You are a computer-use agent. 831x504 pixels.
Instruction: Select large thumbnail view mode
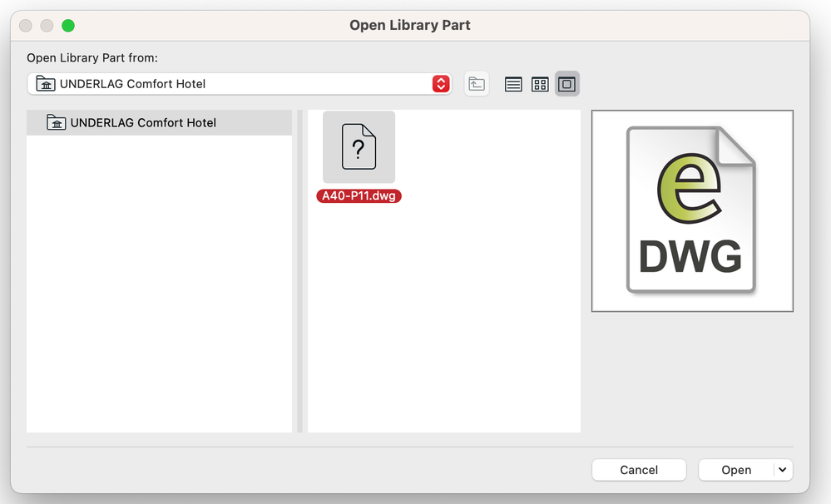click(567, 84)
